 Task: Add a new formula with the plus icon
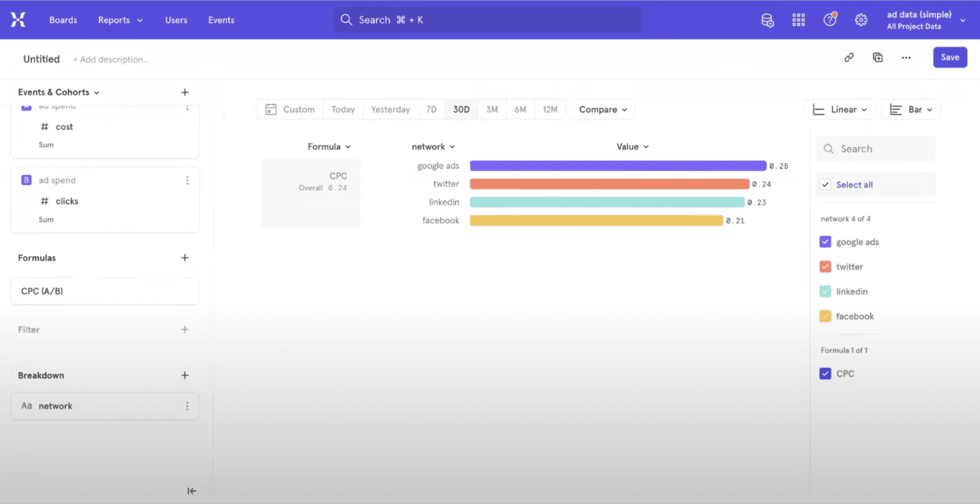[x=185, y=257]
